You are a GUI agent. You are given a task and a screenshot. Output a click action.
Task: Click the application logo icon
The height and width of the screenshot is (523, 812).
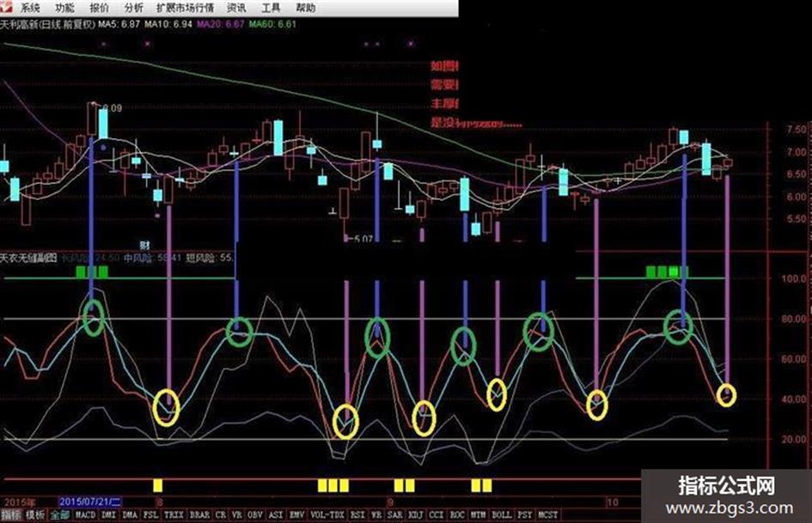[x=5, y=7]
